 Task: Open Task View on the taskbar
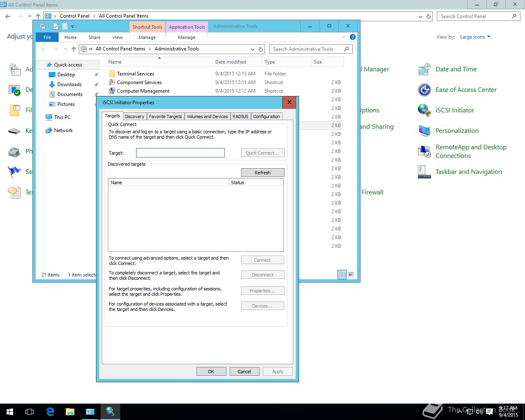pyautogui.click(x=30, y=411)
